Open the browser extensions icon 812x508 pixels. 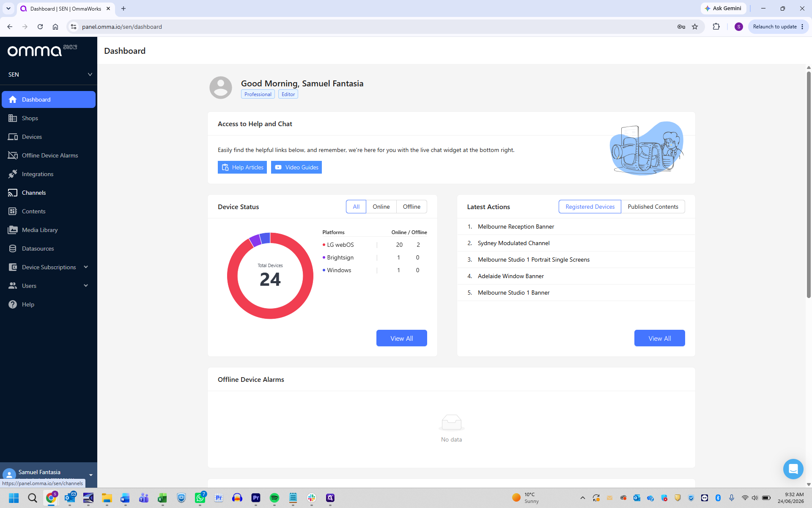pyautogui.click(x=716, y=27)
